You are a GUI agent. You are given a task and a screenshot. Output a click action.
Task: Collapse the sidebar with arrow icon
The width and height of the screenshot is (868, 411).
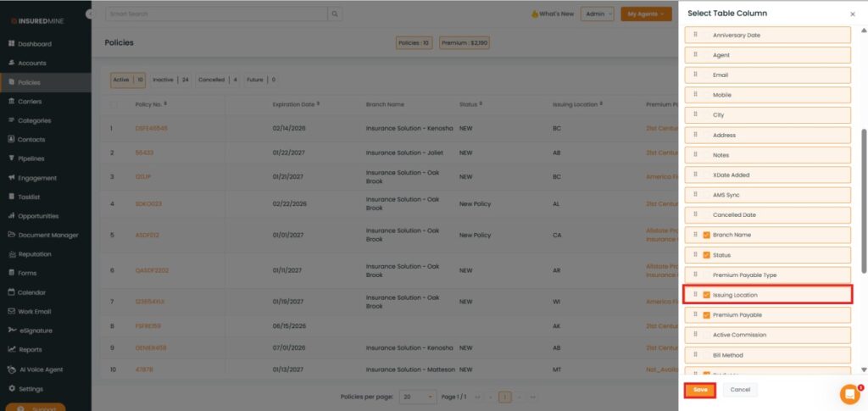[x=90, y=14]
